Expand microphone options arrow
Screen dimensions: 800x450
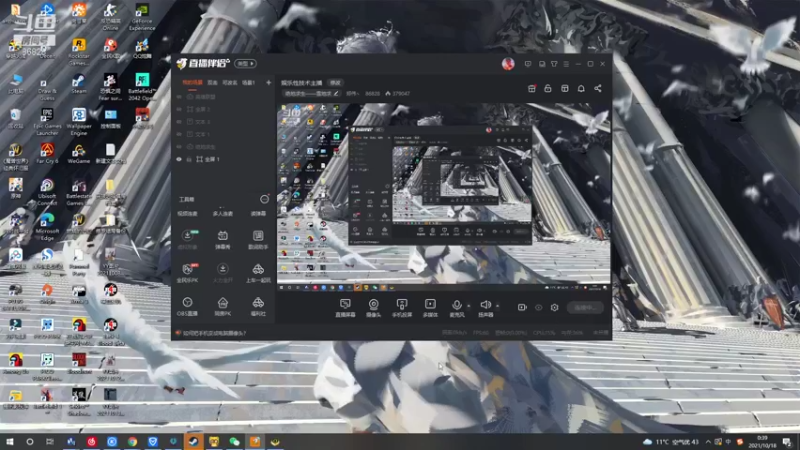click(469, 306)
